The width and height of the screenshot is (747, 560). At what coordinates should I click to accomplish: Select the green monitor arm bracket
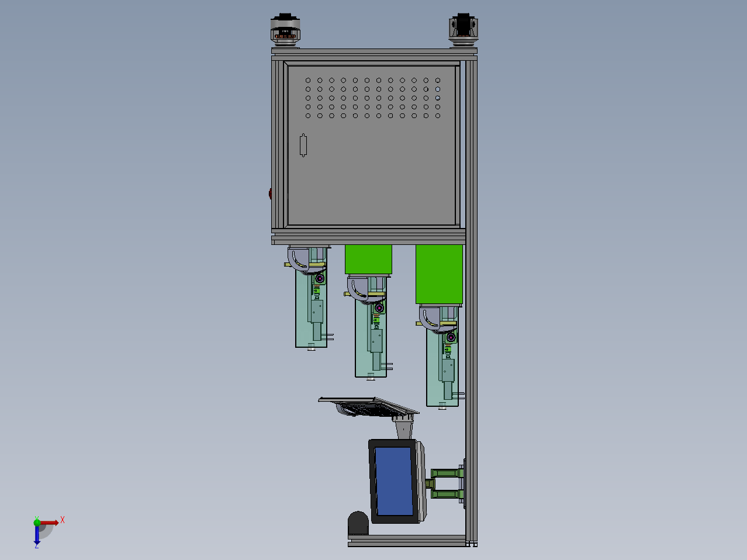(447, 483)
